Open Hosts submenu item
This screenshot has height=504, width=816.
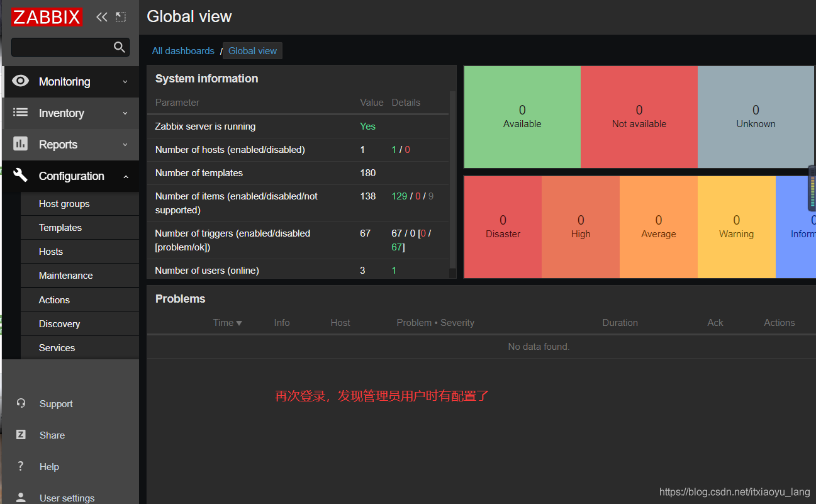[80, 252]
